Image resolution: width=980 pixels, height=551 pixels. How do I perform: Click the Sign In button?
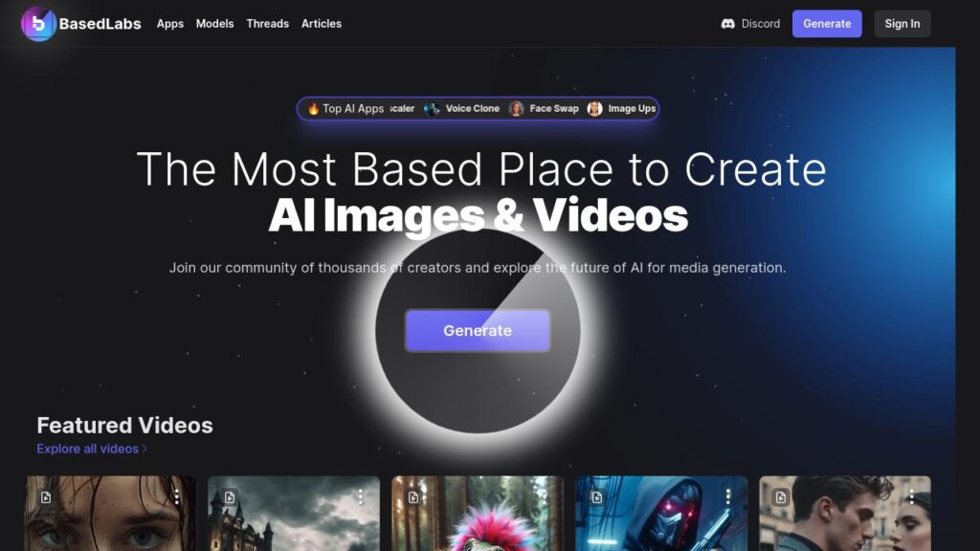click(901, 24)
